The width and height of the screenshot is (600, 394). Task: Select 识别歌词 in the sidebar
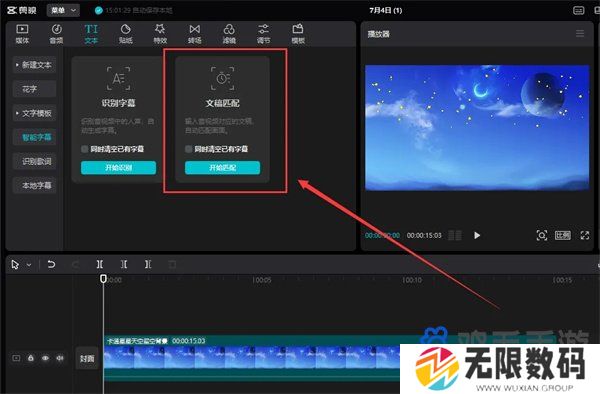pyautogui.click(x=34, y=161)
